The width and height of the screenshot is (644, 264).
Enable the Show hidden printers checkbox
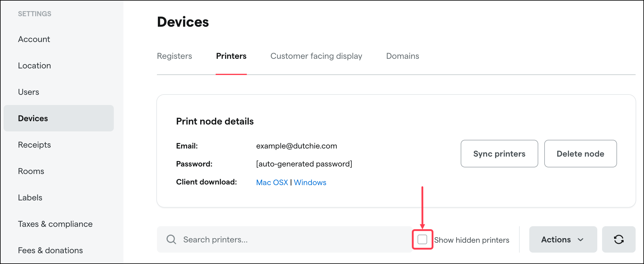click(x=423, y=239)
